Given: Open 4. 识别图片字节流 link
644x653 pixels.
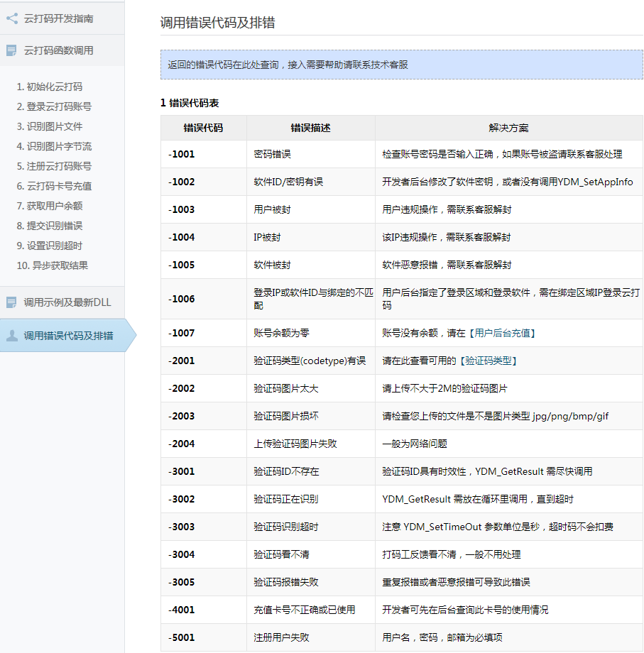Looking at the screenshot, I should point(54,146).
